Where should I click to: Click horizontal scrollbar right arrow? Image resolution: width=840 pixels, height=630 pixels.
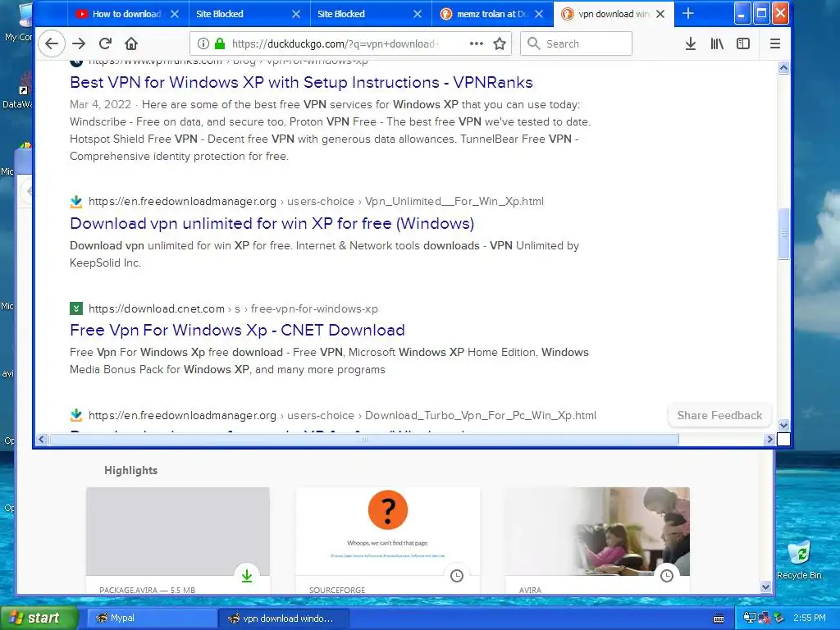[x=769, y=440]
